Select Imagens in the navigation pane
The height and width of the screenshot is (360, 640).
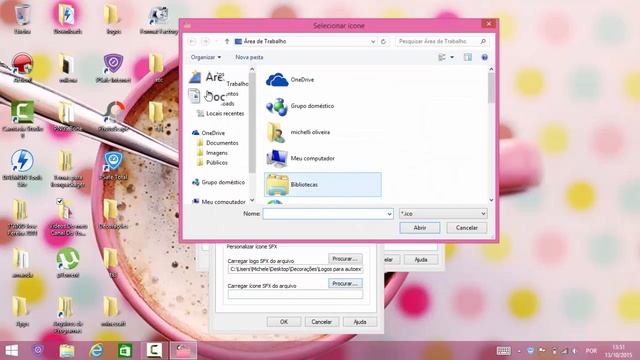(x=212, y=153)
